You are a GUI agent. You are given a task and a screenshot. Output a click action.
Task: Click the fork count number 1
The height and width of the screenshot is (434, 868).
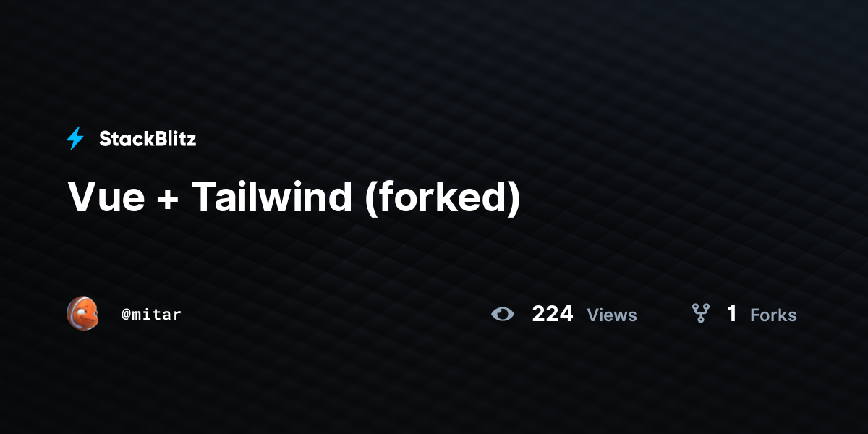[x=732, y=314]
